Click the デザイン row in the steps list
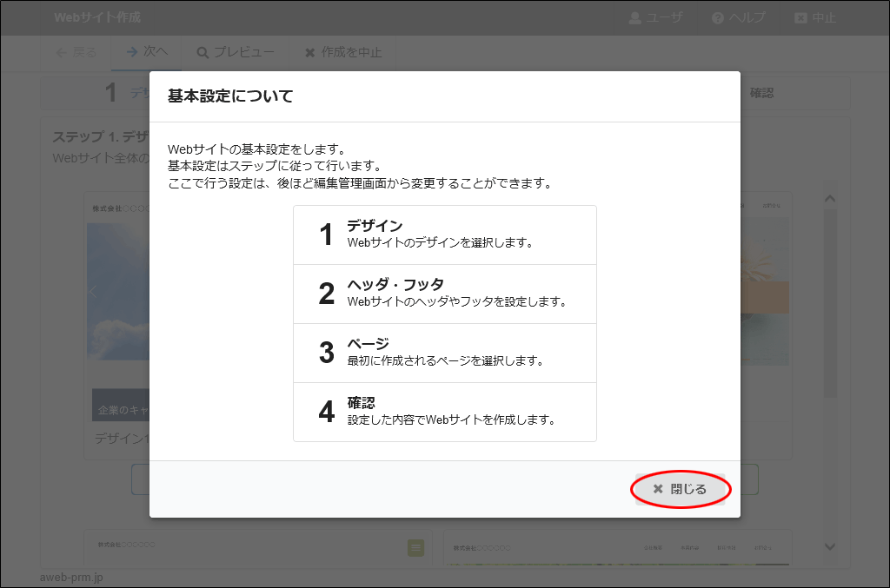890x588 pixels. [x=445, y=235]
